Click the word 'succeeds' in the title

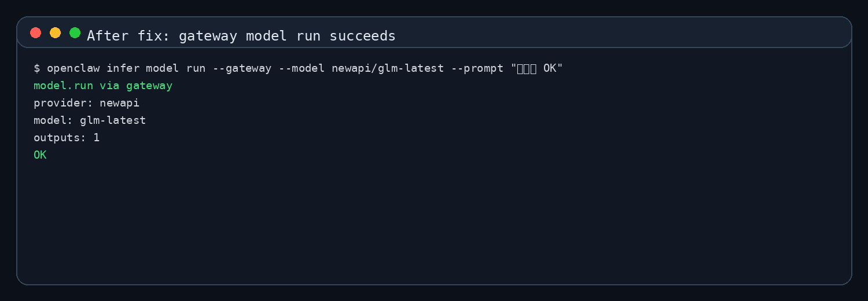pos(363,36)
